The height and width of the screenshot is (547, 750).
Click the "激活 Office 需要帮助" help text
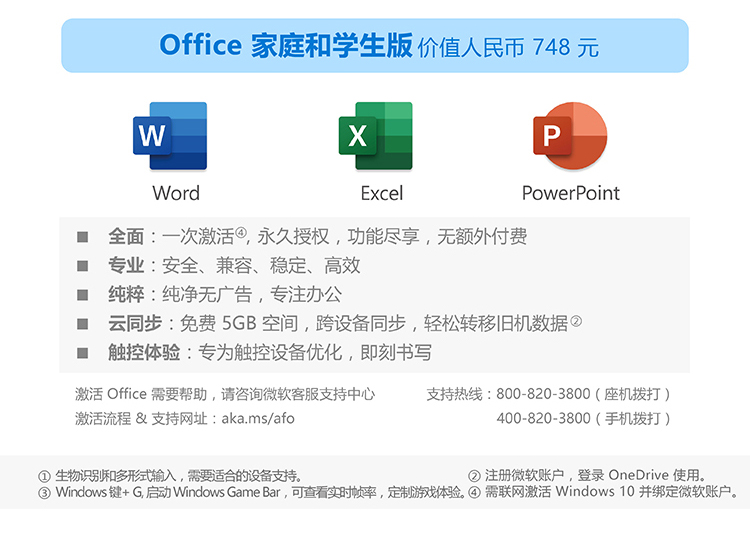coord(225,394)
